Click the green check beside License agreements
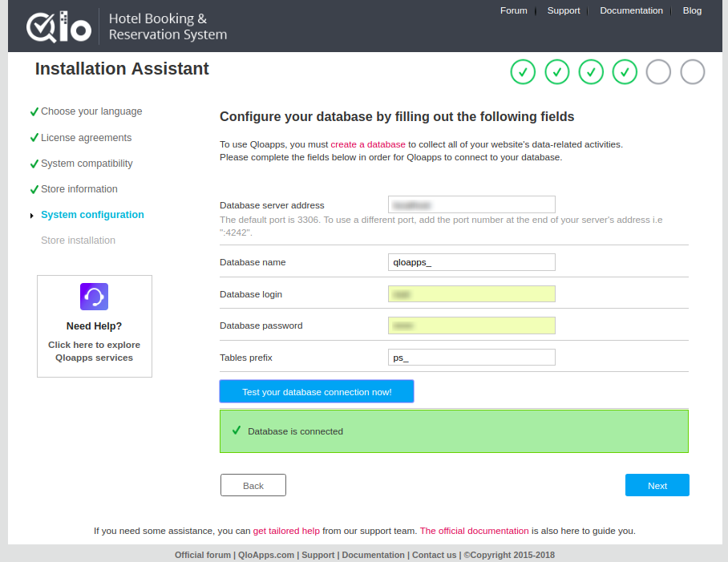Image resolution: width=728 pixels, height=562 pixels. [34, 137]
